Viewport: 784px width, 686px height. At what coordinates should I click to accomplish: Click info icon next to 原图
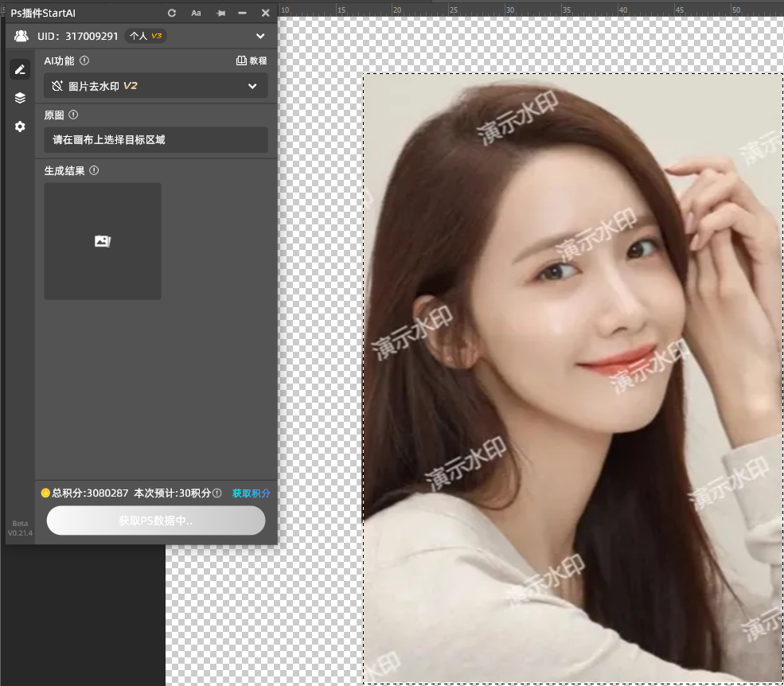73,115
